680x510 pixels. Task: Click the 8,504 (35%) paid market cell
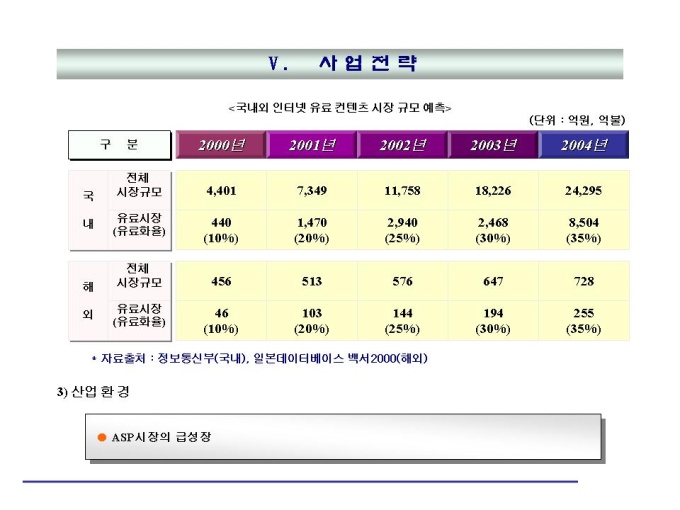584,230
